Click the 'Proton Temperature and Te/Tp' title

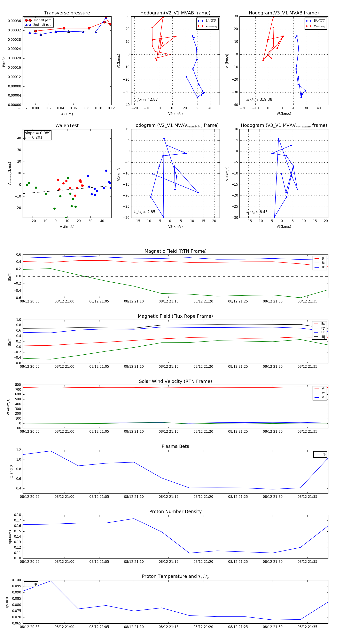point(175,576)
